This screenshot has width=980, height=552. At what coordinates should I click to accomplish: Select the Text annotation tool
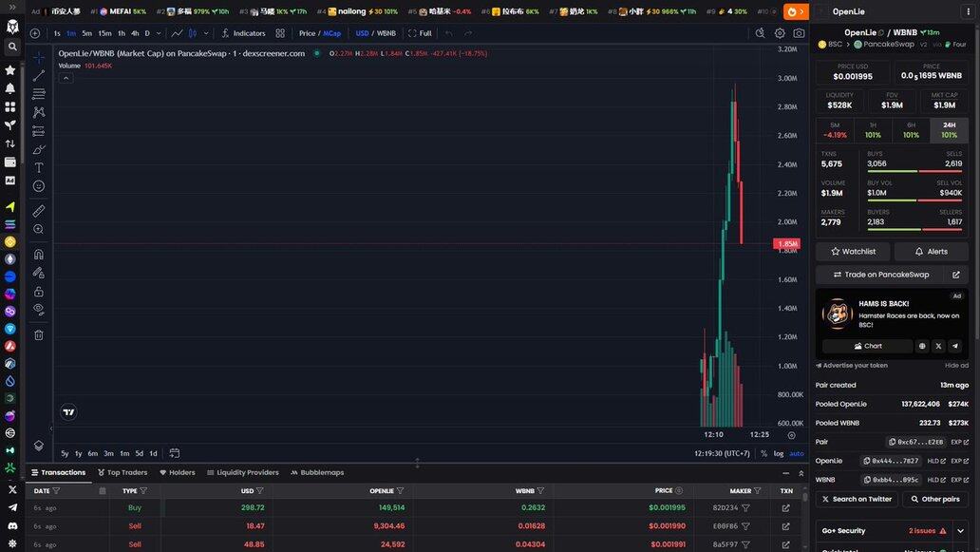coord(39,167)
